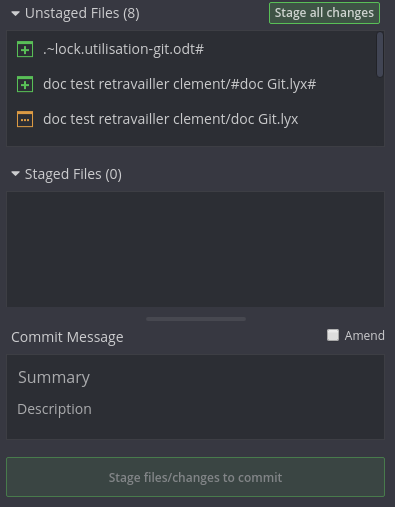This screenshot has height=507, width=395.
Task: Click the green added icon beside .~lock.utilisation-git.odt#
Action: tap(25, 49)
